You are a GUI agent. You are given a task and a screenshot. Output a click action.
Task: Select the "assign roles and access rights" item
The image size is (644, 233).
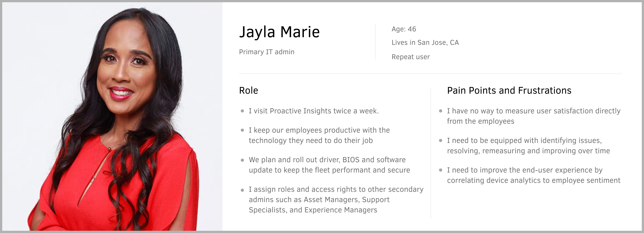336,199
